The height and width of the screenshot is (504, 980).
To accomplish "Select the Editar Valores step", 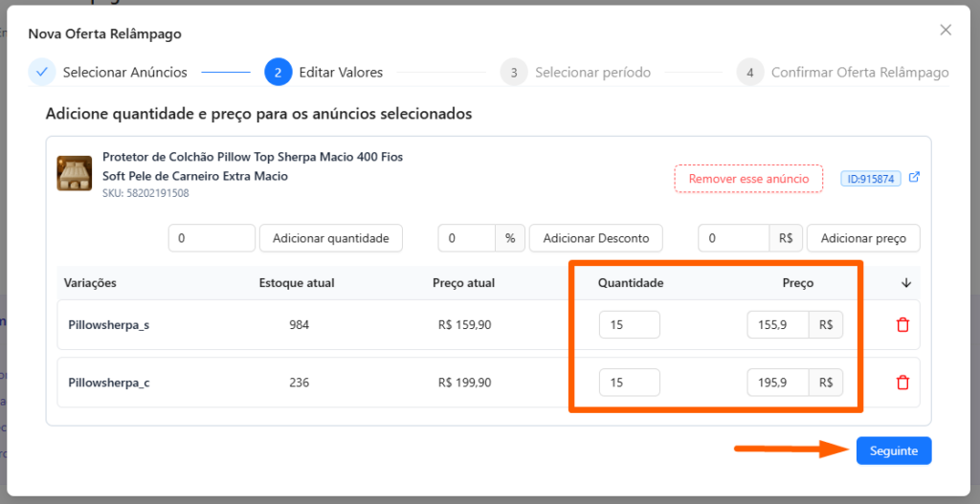I will (341, 72).
